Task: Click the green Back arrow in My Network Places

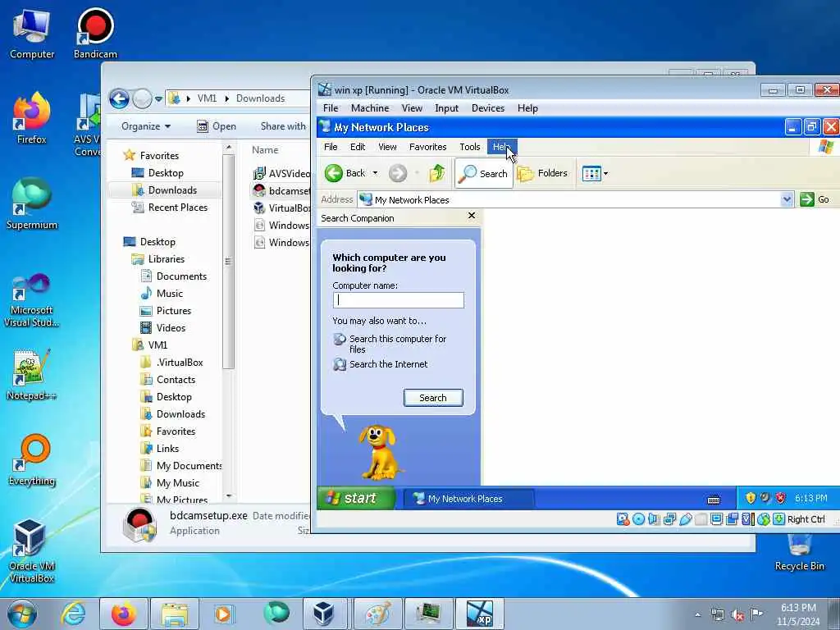Action: click(333, 173)
